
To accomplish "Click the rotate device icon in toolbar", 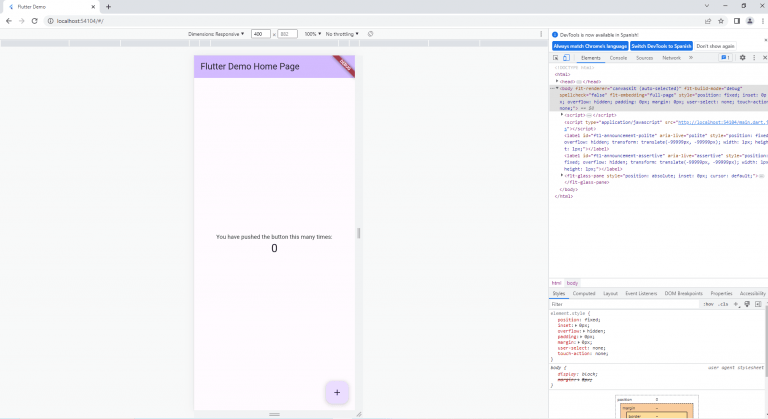I will point(370,34).
